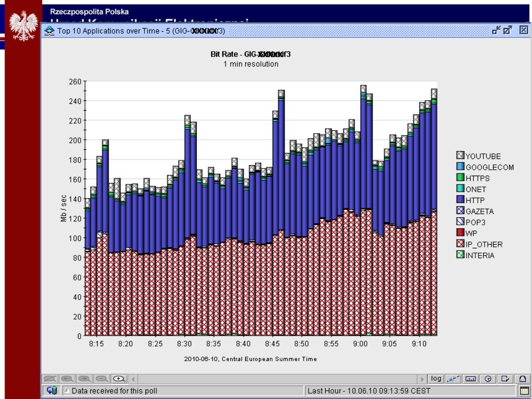Click the scrollbar right arrow near log button
This screenshot has width=532, height=399.
point(422,379)
